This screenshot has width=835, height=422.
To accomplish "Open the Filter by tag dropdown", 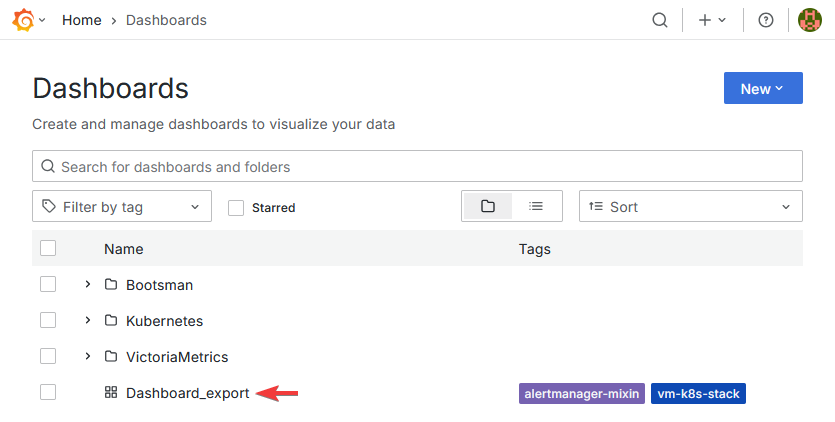I will (x=122, y=207).
